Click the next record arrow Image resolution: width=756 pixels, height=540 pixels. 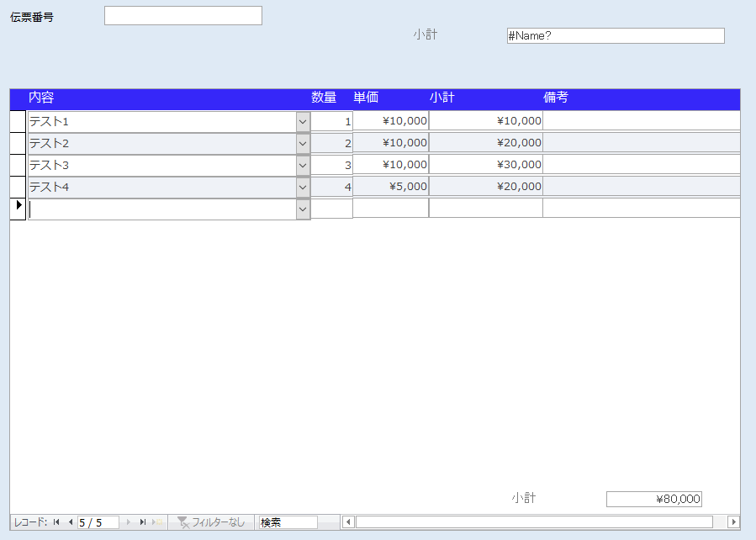(x=129, y=522)
